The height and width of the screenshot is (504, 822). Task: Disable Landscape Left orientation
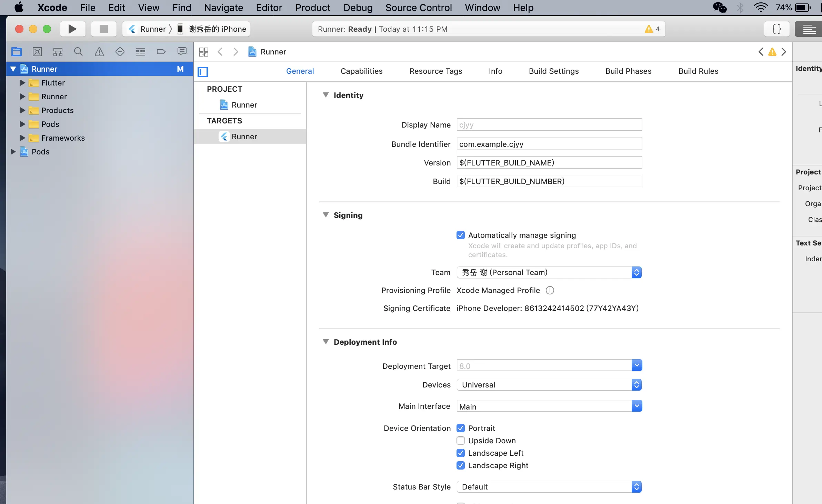click(461, 453)
